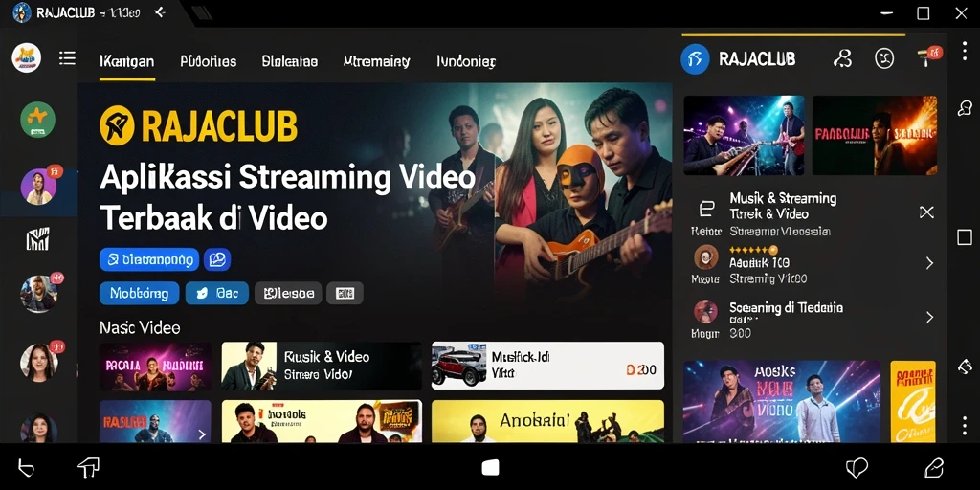This screenshot has height=490, width=980.
Task: Open the Rusik & Video card
Action: pos(322,366)
